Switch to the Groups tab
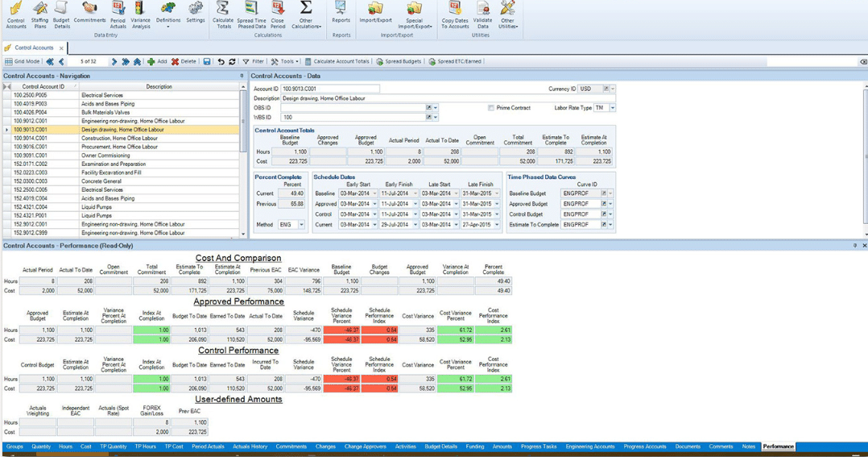868x457 pixels. click(x=15, y=447)
